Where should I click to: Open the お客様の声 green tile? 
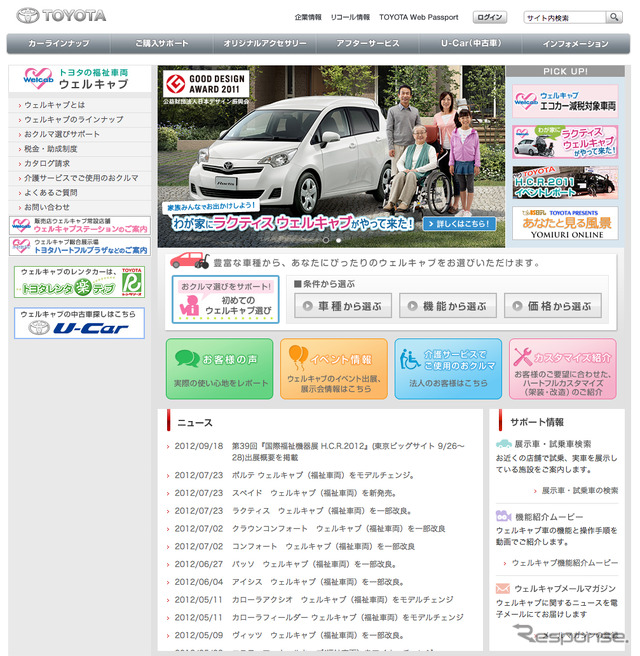220,369
